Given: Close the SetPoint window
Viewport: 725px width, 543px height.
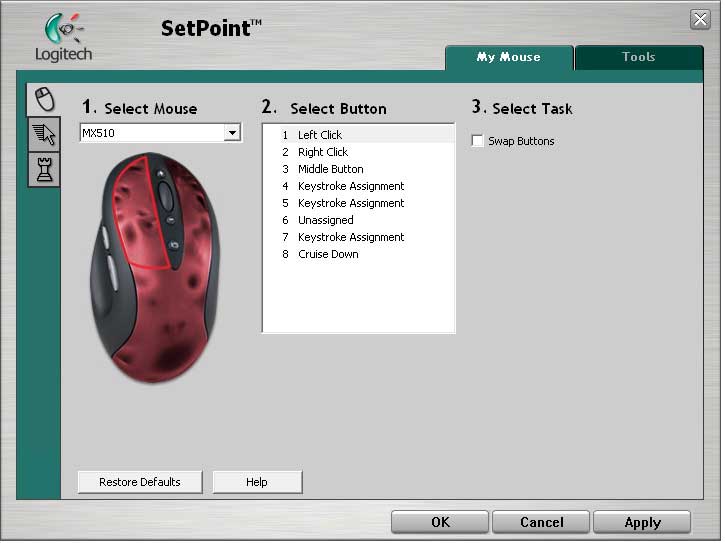Looking at the screenshot, I should tap(700, 19).
